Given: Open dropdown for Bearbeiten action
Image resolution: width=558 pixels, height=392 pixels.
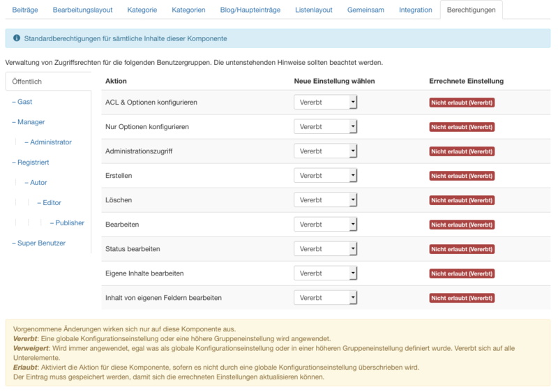Looking at the screenshot, I should (x=325, y=225).
